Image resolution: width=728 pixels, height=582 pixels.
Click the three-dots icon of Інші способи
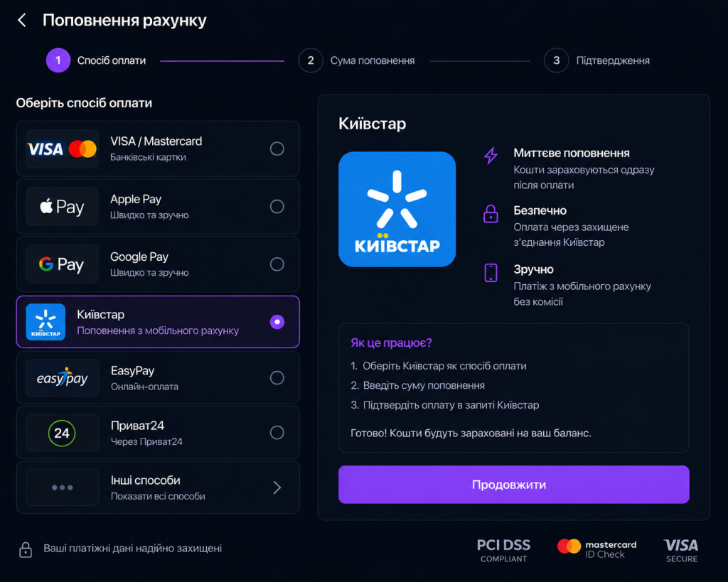(63, 487)
